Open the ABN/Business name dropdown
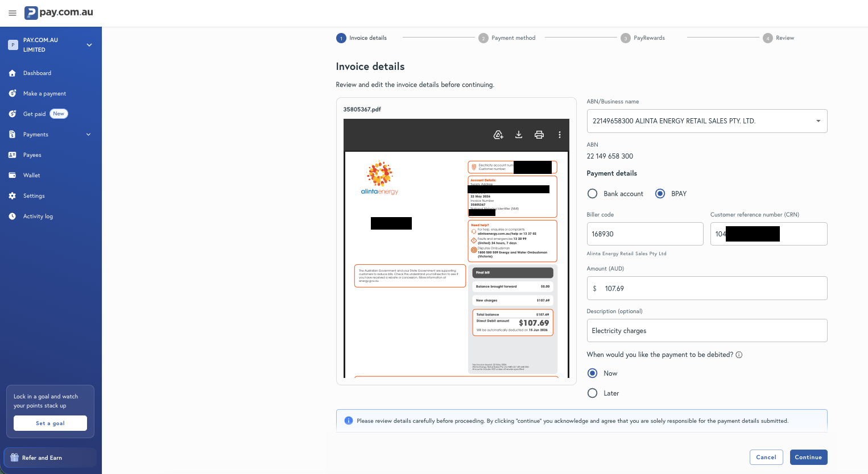Viewport: 868px width, 474px height. click(x=706, y=121)
